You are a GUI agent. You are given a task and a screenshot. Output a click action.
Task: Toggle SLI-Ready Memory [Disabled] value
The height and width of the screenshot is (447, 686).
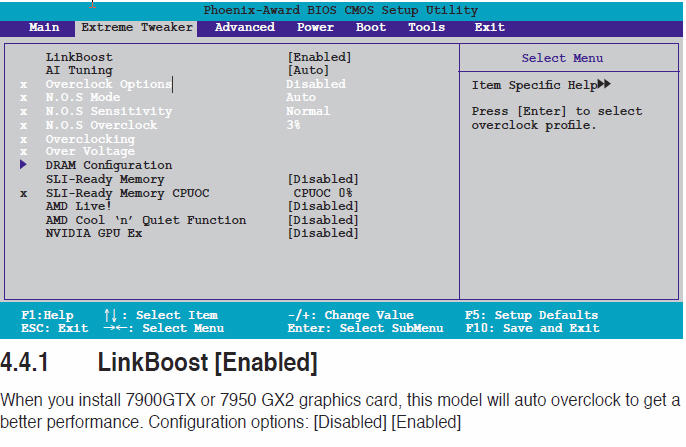(322, 179)
